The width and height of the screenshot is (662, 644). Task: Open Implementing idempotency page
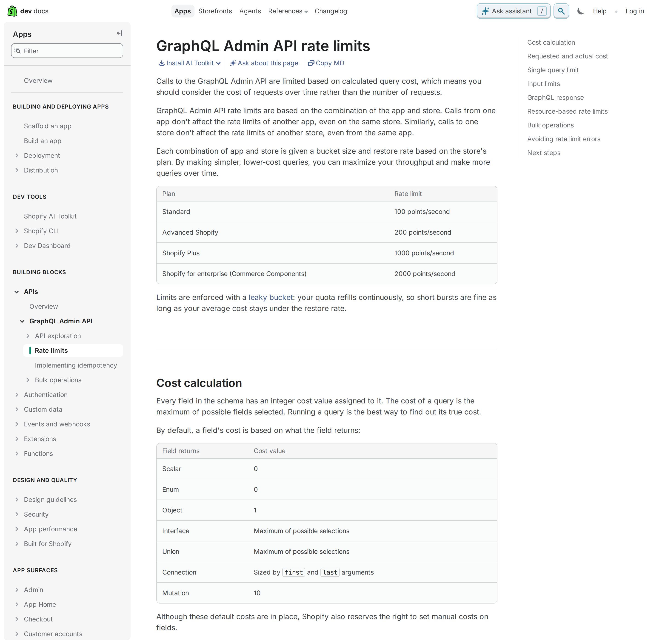pos(76,365)
